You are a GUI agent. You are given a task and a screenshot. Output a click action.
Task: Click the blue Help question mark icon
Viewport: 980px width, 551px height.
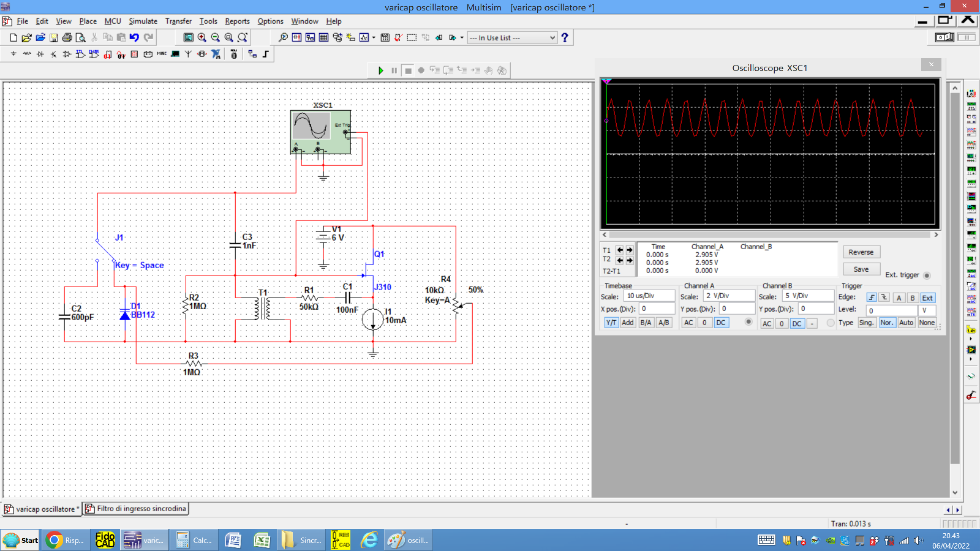coord(565,38)
